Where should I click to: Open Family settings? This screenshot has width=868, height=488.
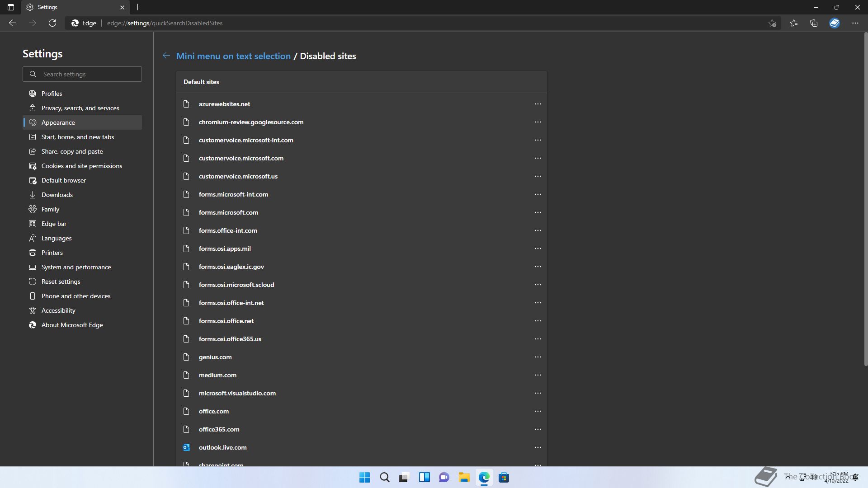pos(82,209)
